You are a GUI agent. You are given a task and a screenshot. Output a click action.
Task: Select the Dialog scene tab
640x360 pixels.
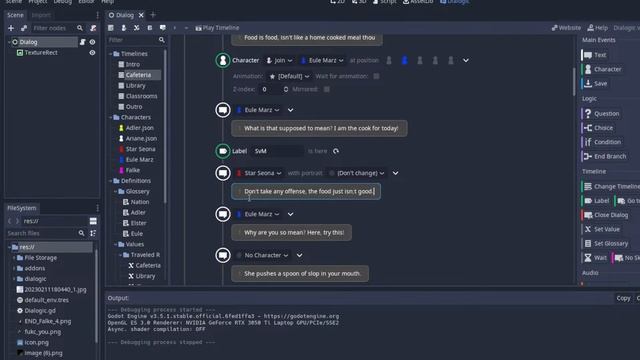tap(121, 15)
